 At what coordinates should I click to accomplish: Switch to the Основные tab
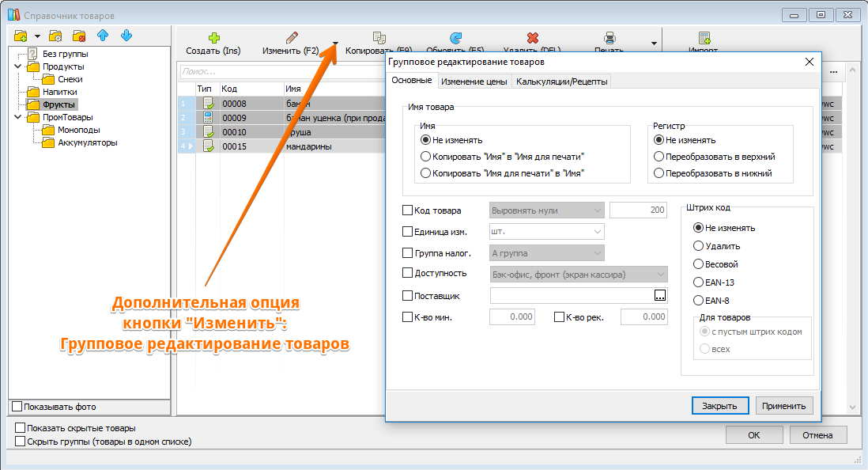411,81
